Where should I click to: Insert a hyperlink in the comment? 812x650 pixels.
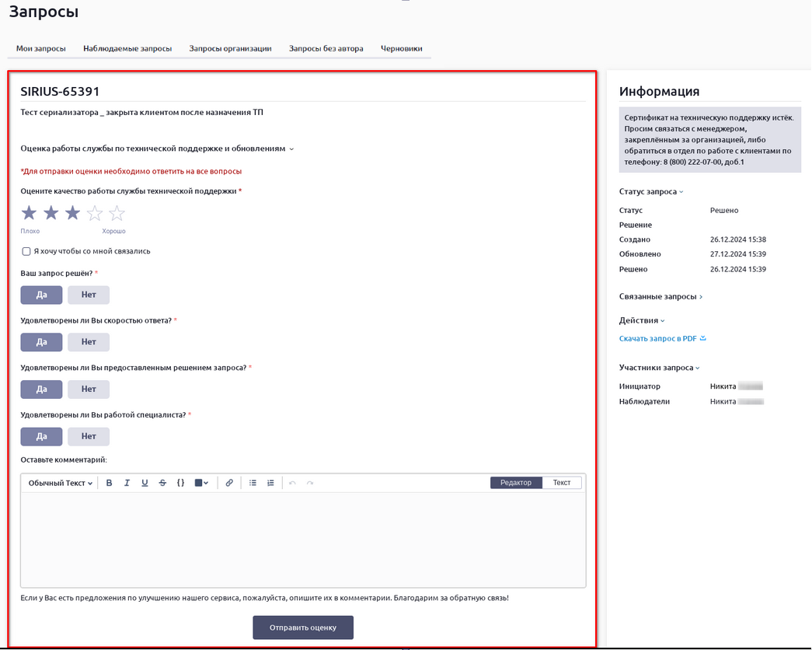229,483
